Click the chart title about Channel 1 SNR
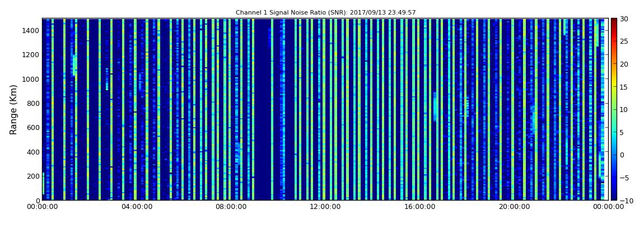 click(x=326, y=13)
